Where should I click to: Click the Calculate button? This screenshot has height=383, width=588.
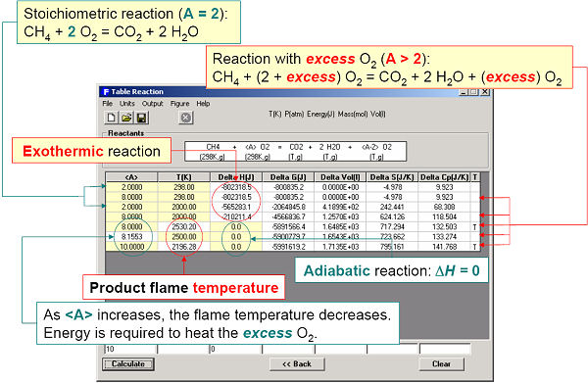127,363
